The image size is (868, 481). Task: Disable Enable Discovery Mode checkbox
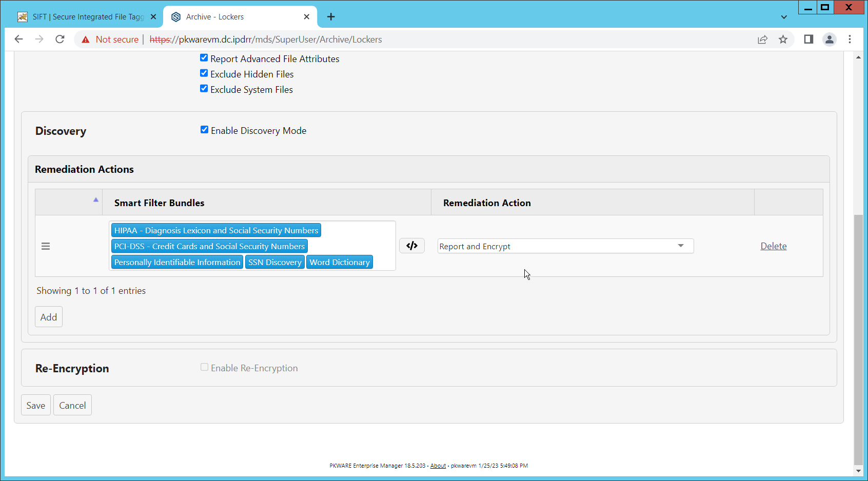click(205, 130)
